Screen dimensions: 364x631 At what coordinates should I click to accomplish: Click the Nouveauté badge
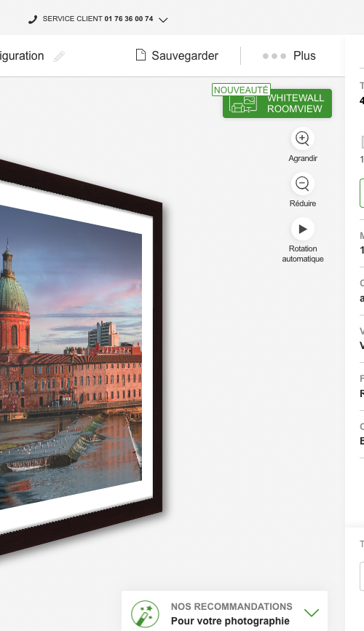tap(241, 90)
